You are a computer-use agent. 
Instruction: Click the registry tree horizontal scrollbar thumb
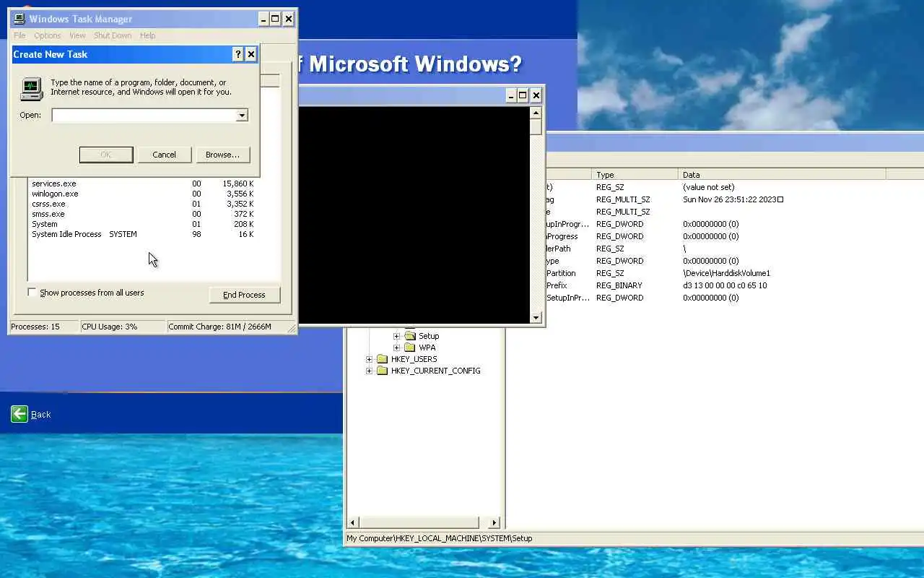(x=419, y=522)
